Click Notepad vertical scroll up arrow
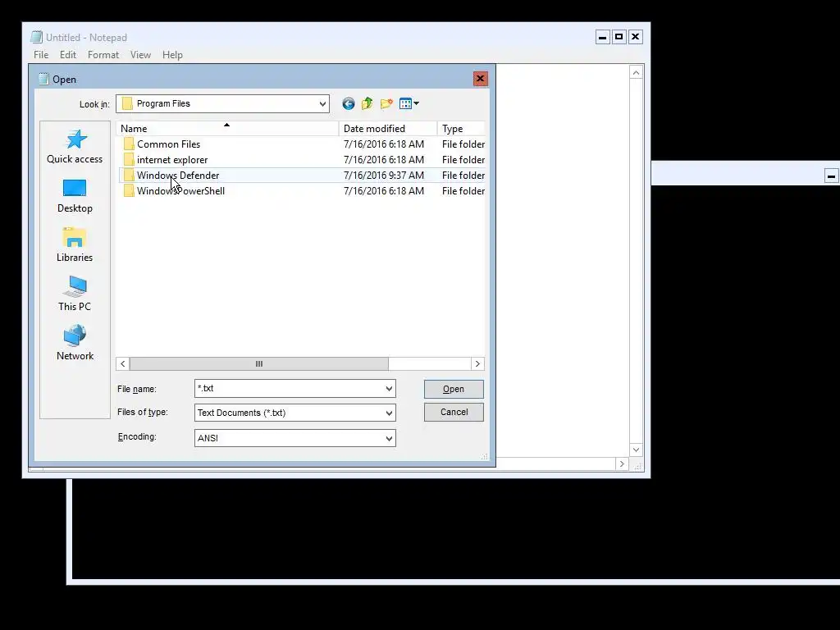The height and width of the screenshot is (630, 840). [636, 73]
